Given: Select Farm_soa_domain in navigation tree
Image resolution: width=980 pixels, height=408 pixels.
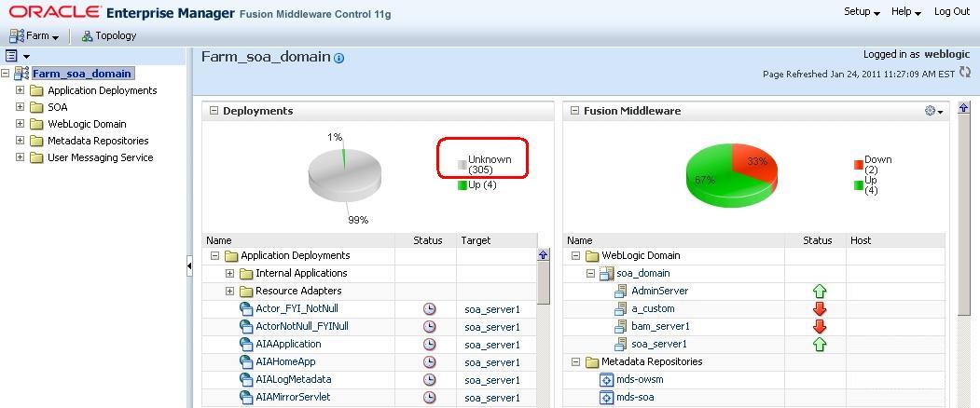Looking at the screenshot, I should coord(82,74).
